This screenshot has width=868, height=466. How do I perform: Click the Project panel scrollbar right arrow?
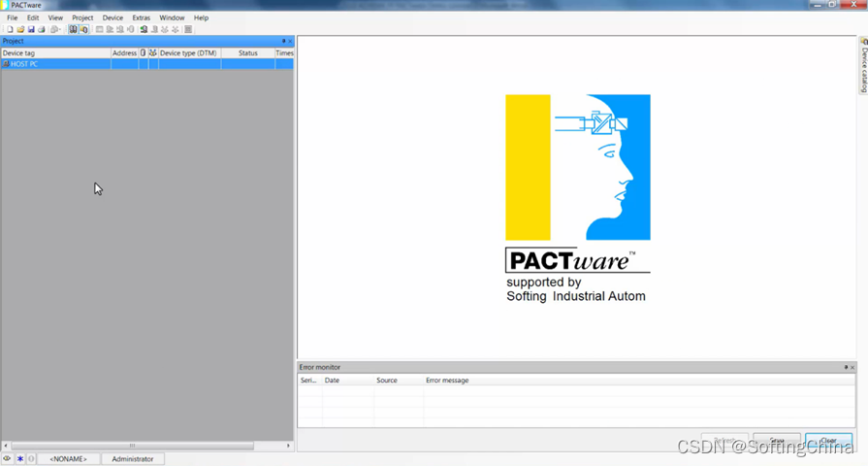pyautogui.click(x=288, y=446)
